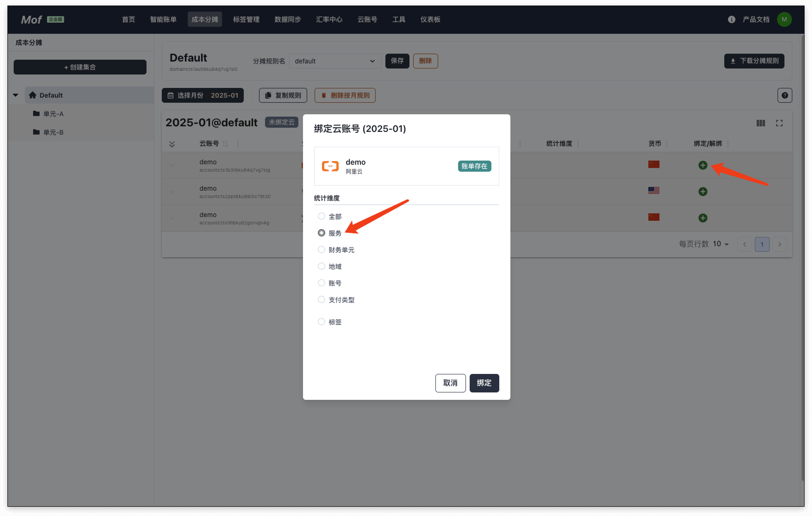Click 下载分摊规则 button
Viewport: 812px width, 516px height.
point(754,61)
